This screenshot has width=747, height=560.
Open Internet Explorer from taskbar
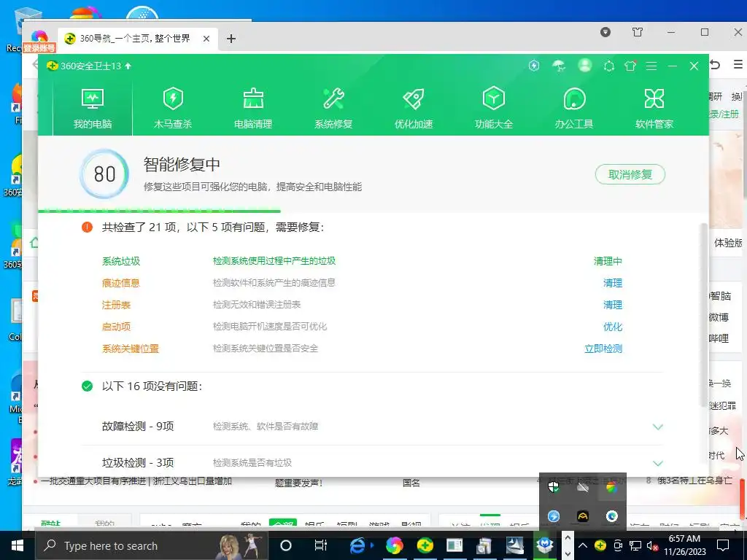(357, 545)
